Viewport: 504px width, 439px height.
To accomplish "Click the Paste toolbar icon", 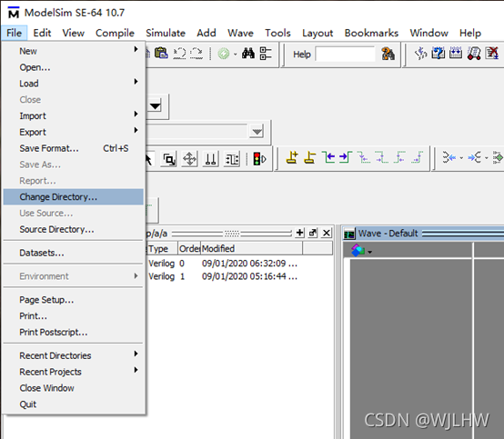I will coord(161,53).
